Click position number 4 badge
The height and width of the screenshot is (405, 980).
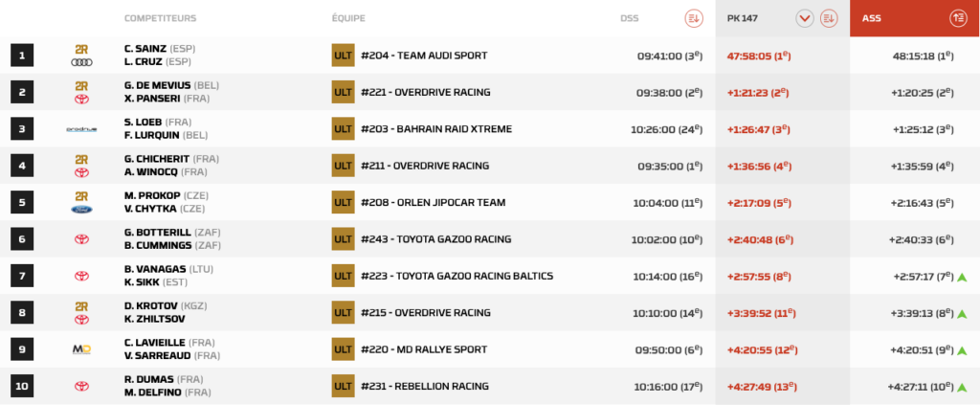pyautogui.click(x=22, y=166)
